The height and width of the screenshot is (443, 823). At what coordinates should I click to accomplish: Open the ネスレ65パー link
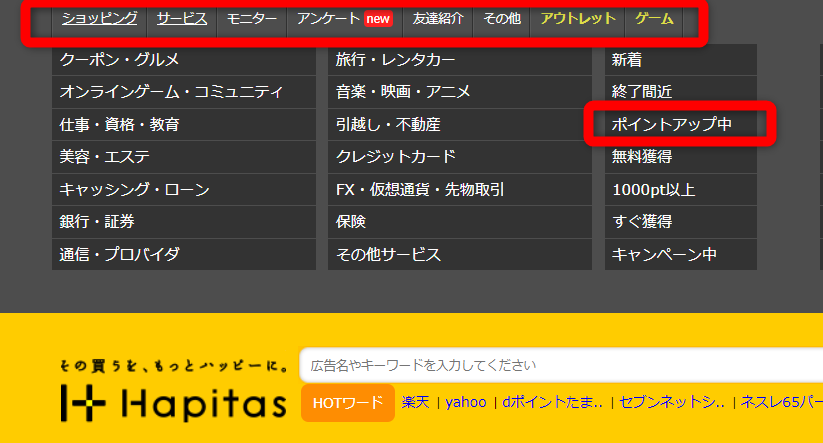click(x=782, y=403)
